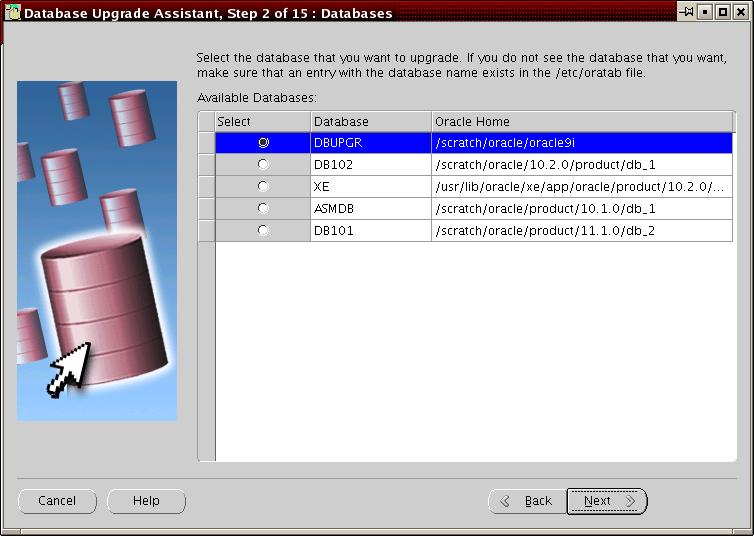754x536 pixels.
Task: Click the /usr/lib/oracle/xe path cell
Action: tap(582, 187)
